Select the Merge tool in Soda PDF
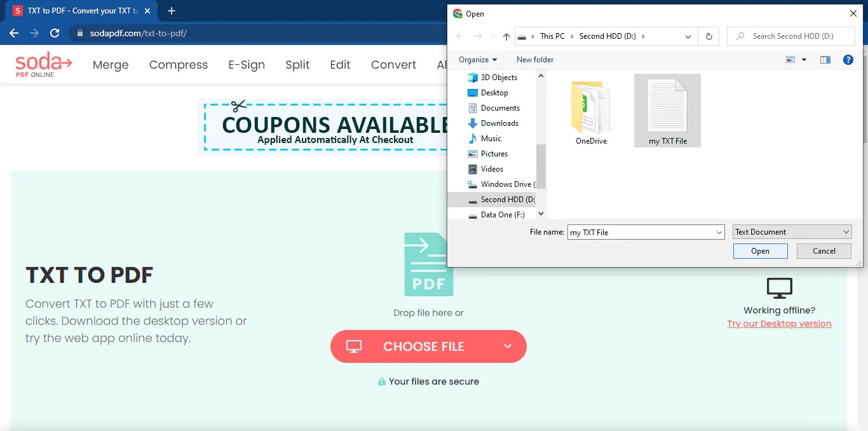This screenshot has height=431, width=868. point(110,64)
